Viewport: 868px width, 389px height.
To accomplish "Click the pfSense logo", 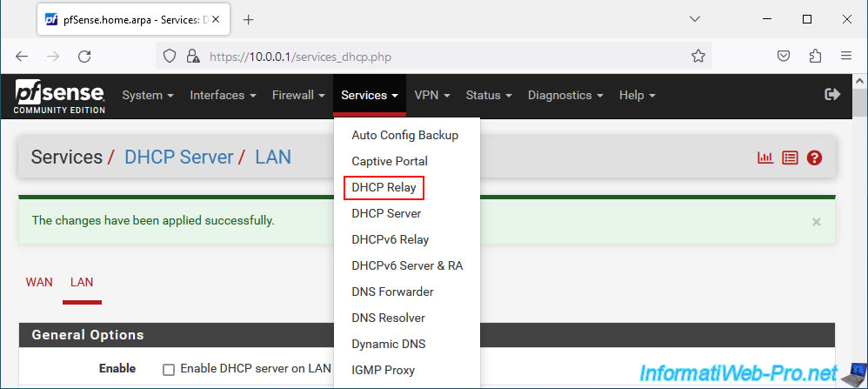I will [60, 97].
